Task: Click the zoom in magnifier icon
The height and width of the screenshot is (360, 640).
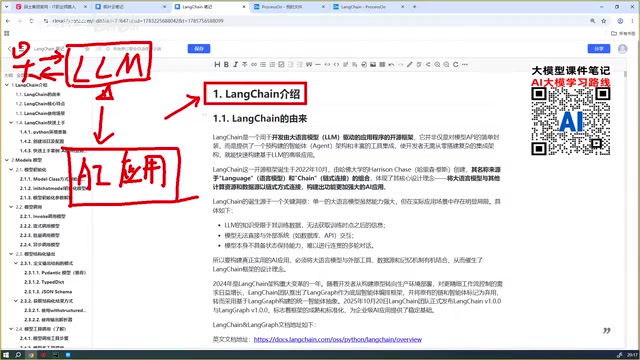Action: pos(437,64)
